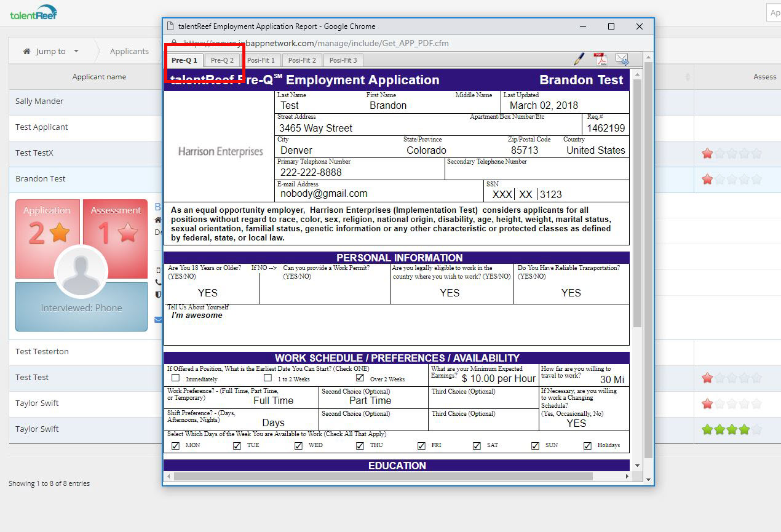Click the Applicants breadcrumb link
Image resolution: width=781 pixels, height=532 pixels.
pyautogui.click(x=129, y=51)
